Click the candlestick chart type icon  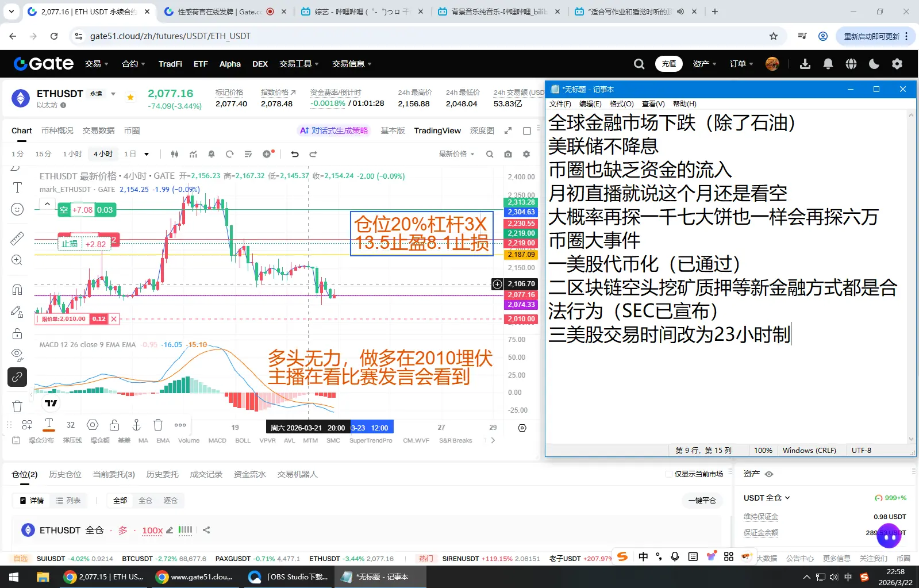click(x=175, y=154)
